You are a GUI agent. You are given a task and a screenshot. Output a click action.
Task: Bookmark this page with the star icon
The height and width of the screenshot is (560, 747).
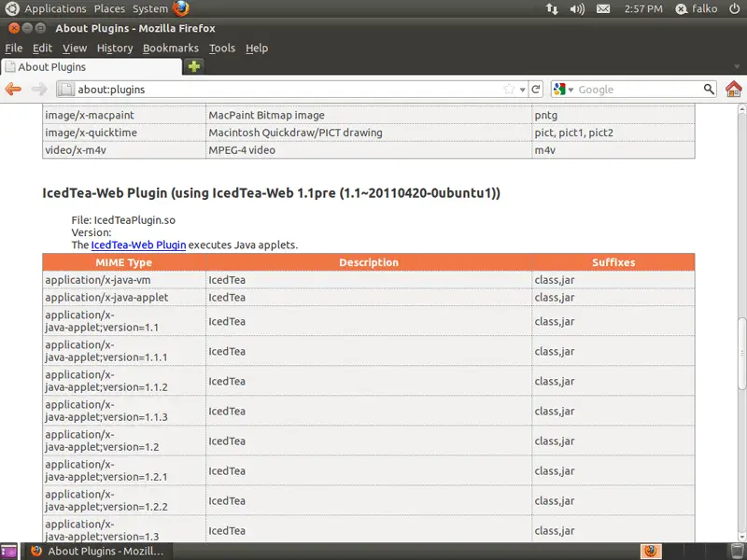509,89
